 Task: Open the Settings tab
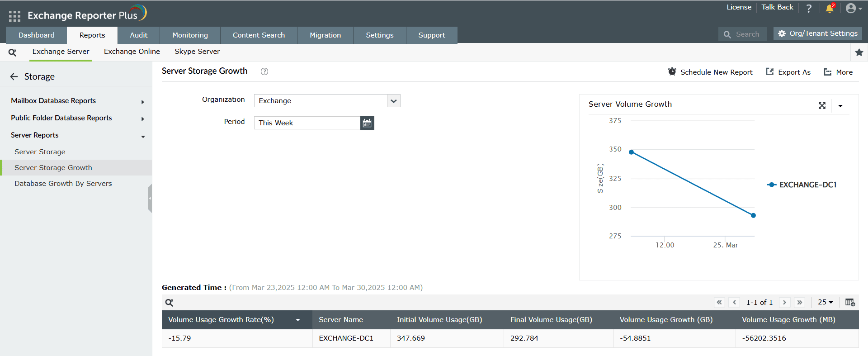coord(380,35)
